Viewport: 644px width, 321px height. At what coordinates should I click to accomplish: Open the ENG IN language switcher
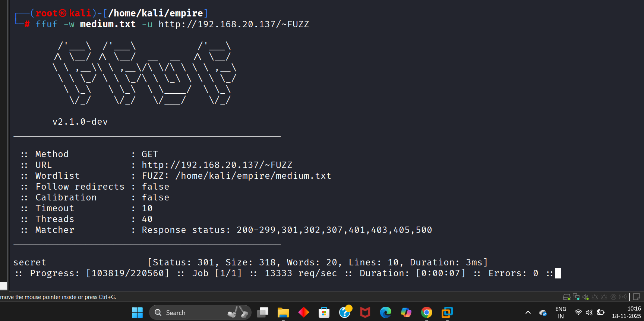click(561, 312)
